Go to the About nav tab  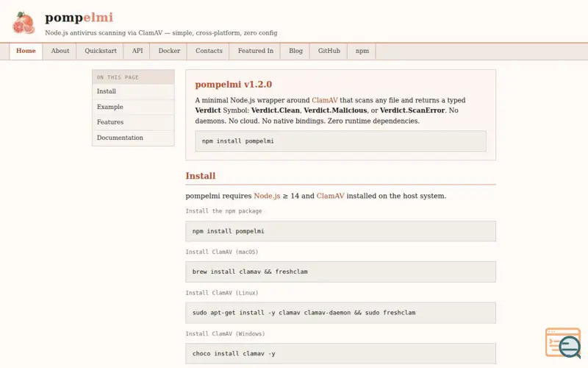tap(60, 51)
